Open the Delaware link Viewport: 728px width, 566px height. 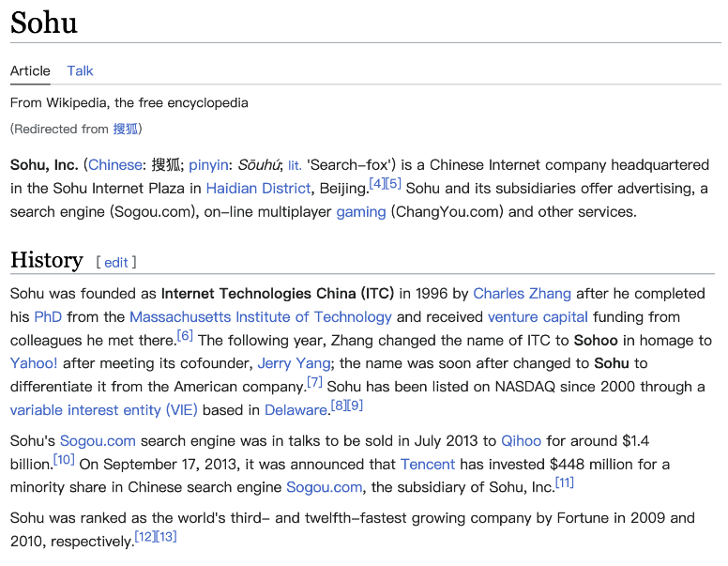[296, 410]
